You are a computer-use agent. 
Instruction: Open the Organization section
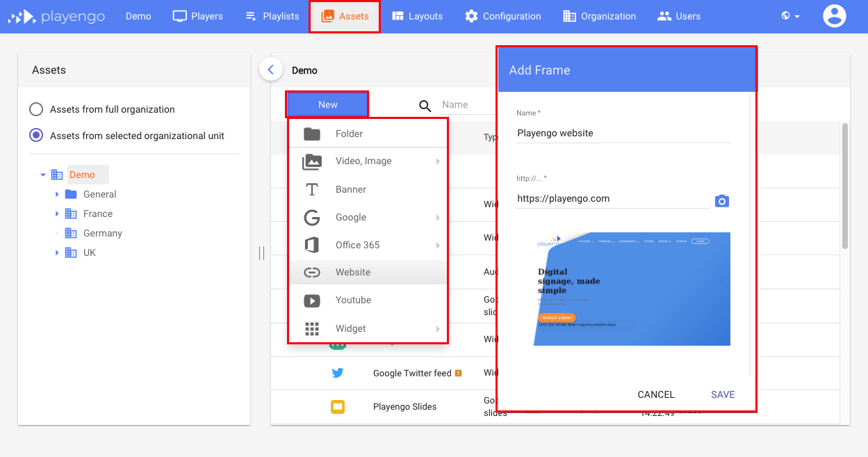pos(599,16)
